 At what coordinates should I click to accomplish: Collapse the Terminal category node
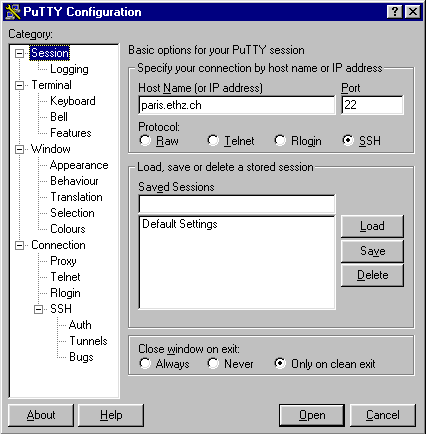(x=20, y=85)
